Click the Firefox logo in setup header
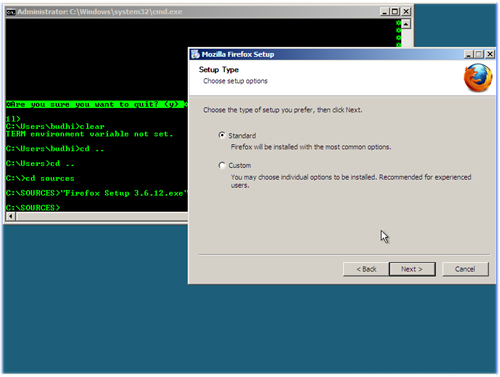Screen dimensions: 500x377 478,78
